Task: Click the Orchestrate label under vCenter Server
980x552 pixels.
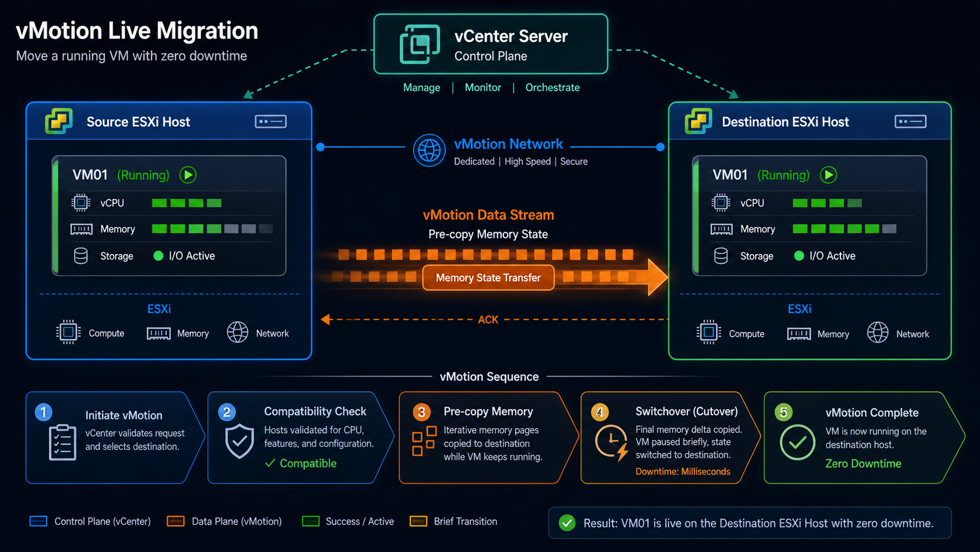Action: tap(552, 87)
